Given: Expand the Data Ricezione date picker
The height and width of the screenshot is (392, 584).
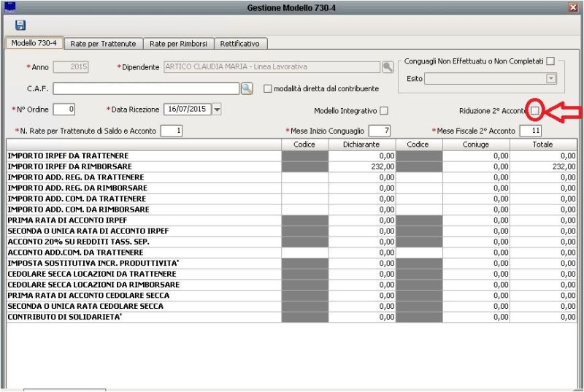Looking at the screenshot, I should click(216, 109).
